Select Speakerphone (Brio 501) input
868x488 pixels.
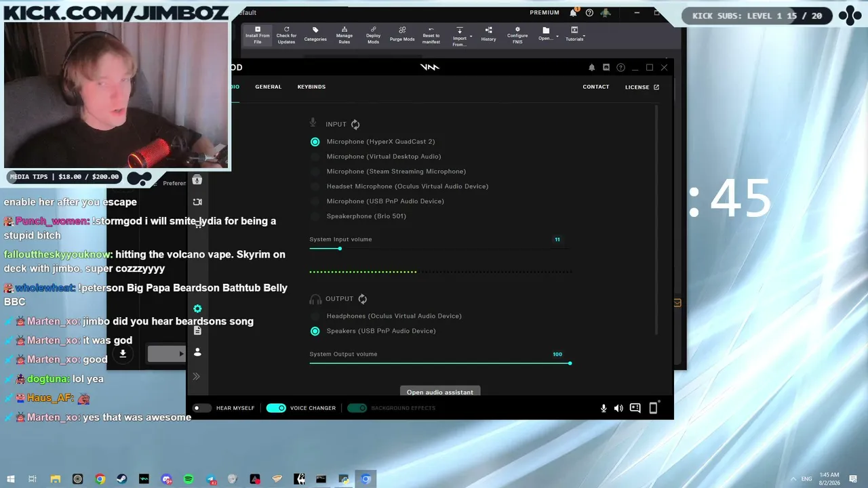(x=358, y=216)
